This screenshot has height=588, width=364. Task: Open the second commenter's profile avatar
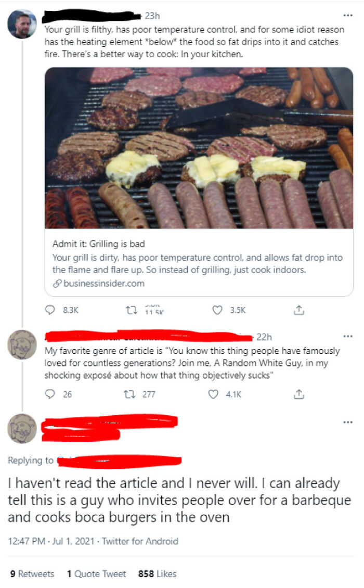click(21, 343)
